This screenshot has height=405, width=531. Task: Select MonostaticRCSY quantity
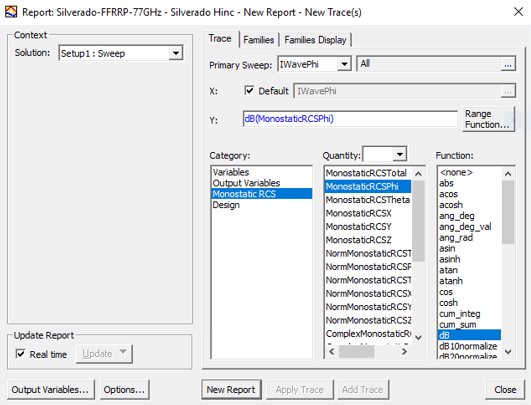coord(368,227)
